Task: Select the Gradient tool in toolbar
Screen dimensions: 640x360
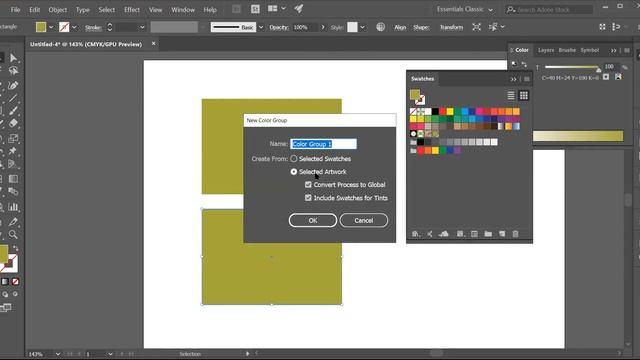Action: [x=13, y=179]
